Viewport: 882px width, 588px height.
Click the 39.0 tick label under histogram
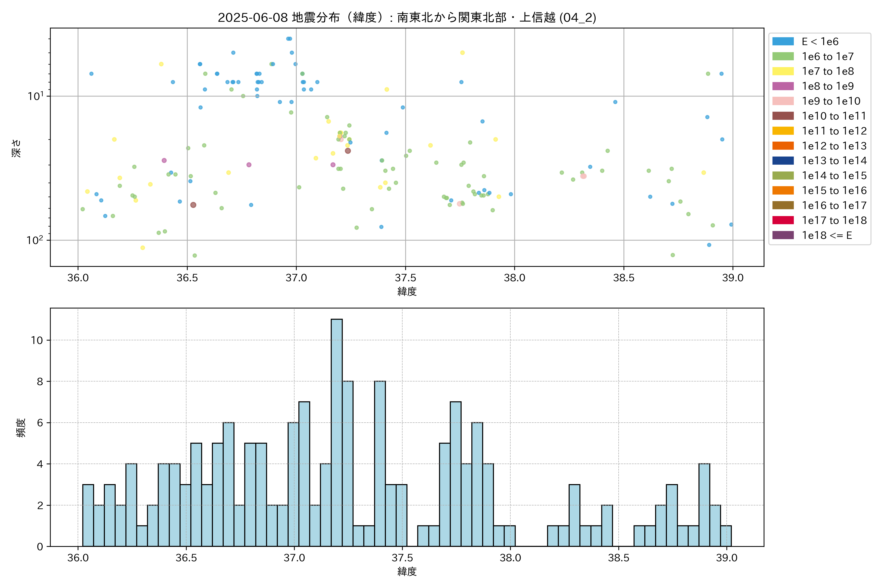(726, 558)
